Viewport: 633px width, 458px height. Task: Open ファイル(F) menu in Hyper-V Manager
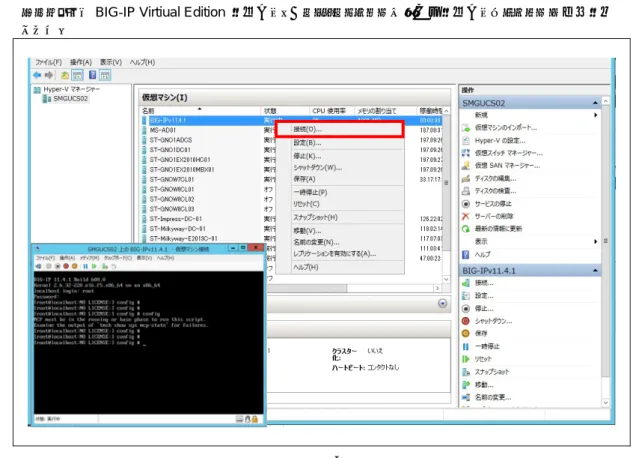48,62
